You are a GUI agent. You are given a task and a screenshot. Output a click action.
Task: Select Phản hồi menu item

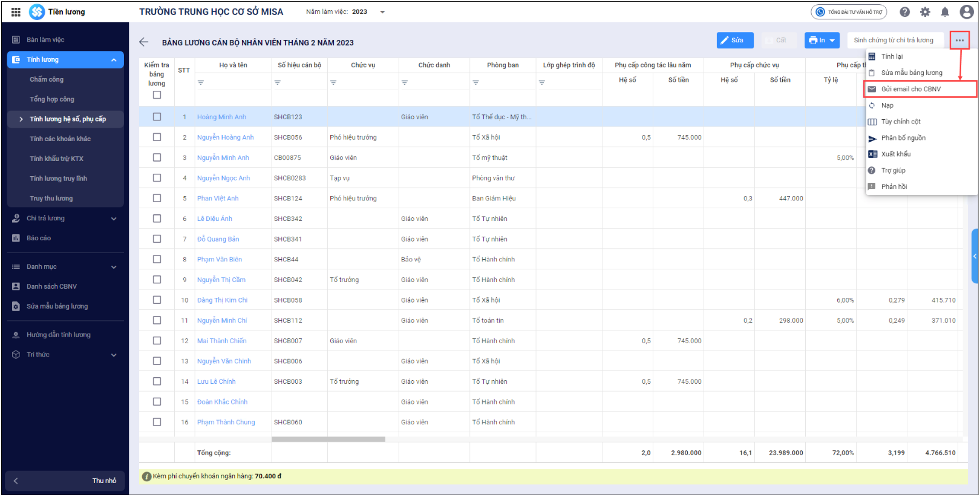point(921,186)
